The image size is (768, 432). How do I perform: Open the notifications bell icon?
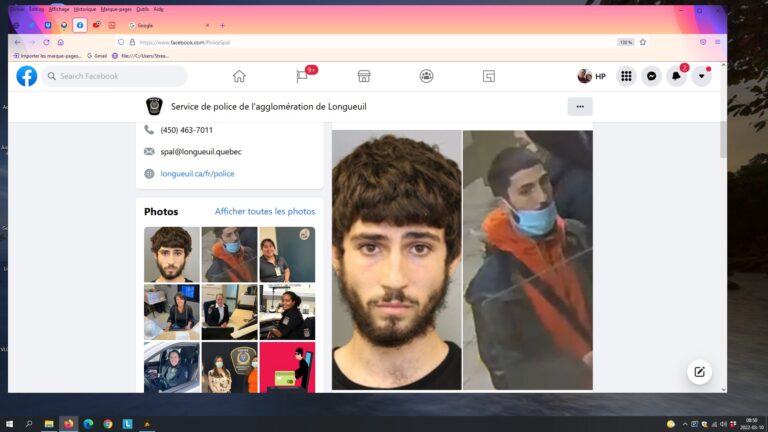(676, 76)
